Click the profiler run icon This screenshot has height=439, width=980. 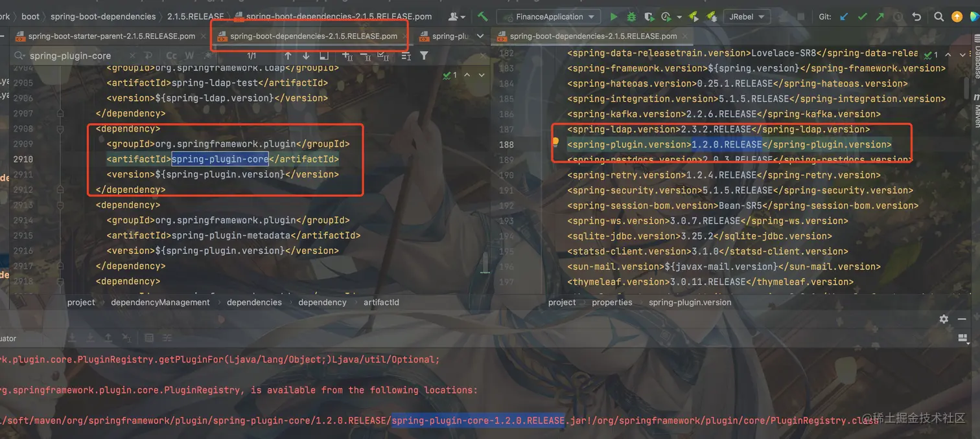pyautogui.click(x=666, y=17)
